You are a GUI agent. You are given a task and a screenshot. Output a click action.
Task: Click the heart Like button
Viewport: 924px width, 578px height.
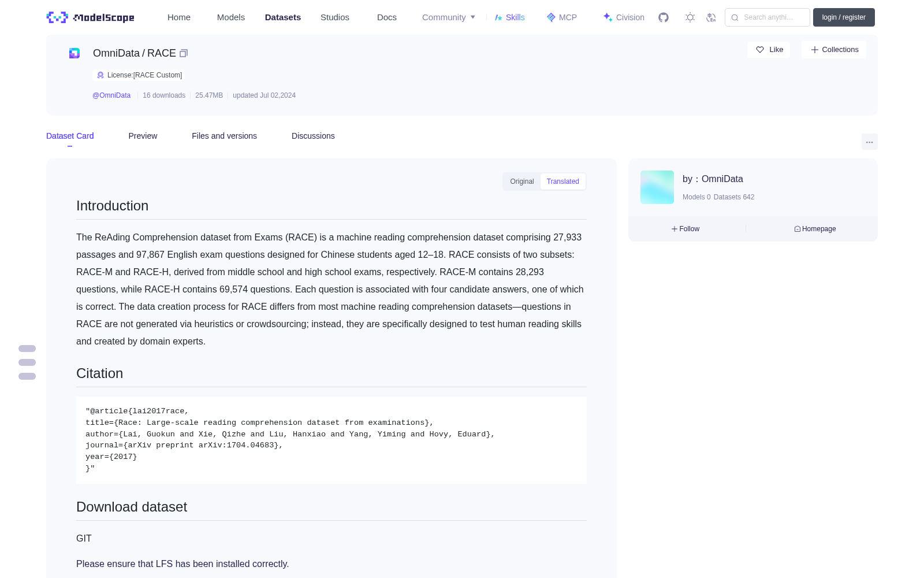769,50
